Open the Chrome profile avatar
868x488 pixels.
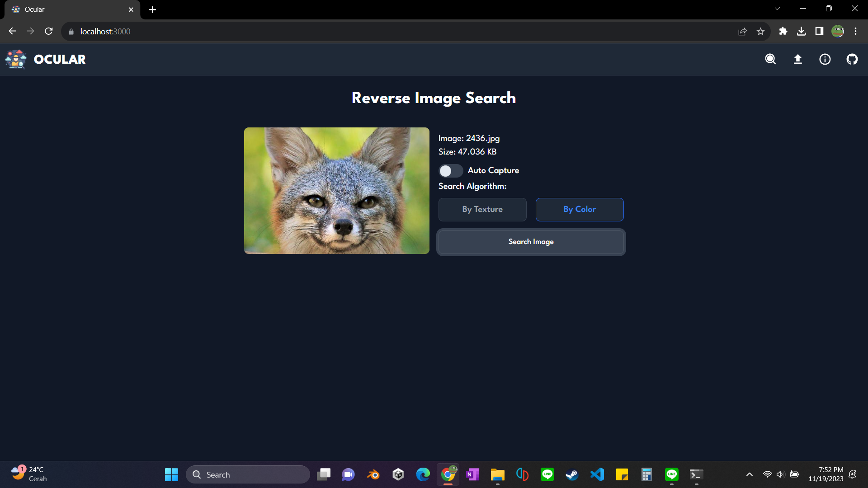838,31
